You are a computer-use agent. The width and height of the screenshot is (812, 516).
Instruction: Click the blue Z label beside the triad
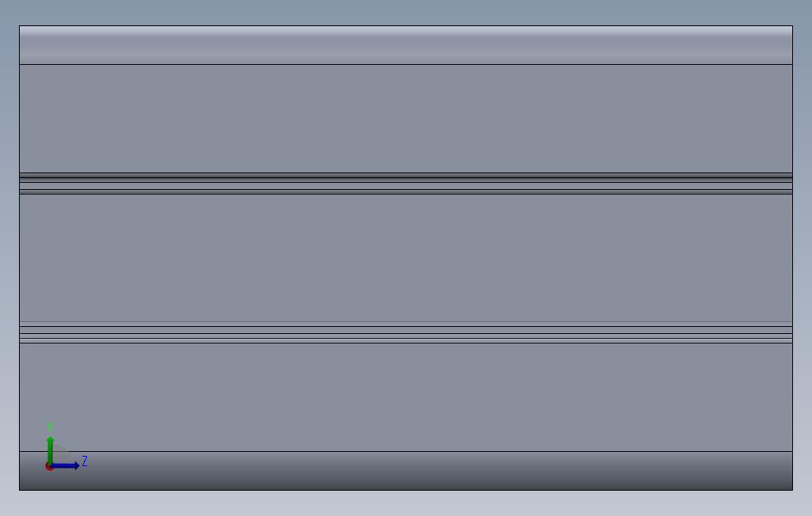[85, 461]
